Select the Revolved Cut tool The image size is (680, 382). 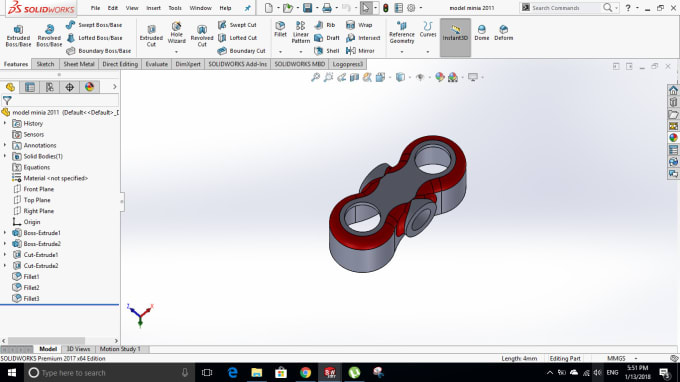pos(202,36)
